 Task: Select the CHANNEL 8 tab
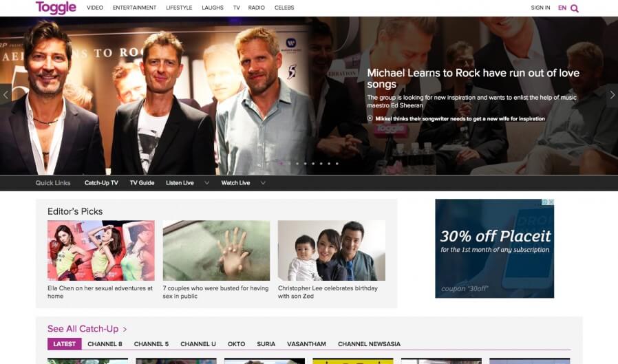[x=105, y=344]
